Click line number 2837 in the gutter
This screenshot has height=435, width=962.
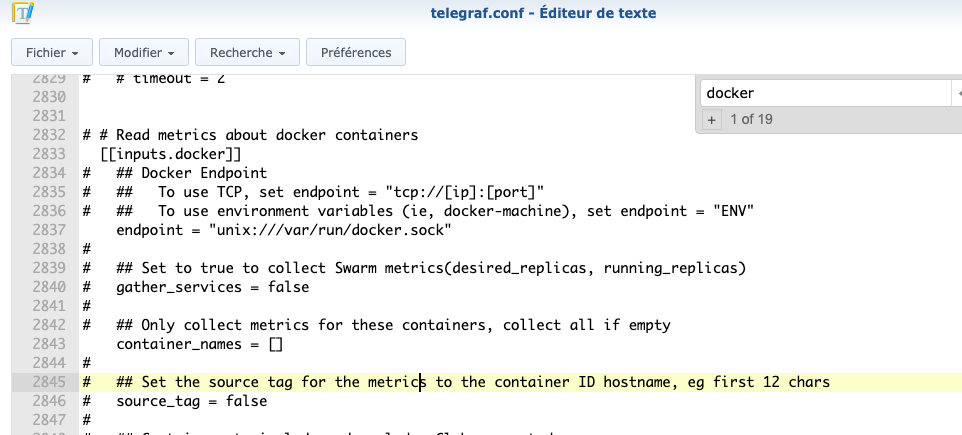[48, 231]
